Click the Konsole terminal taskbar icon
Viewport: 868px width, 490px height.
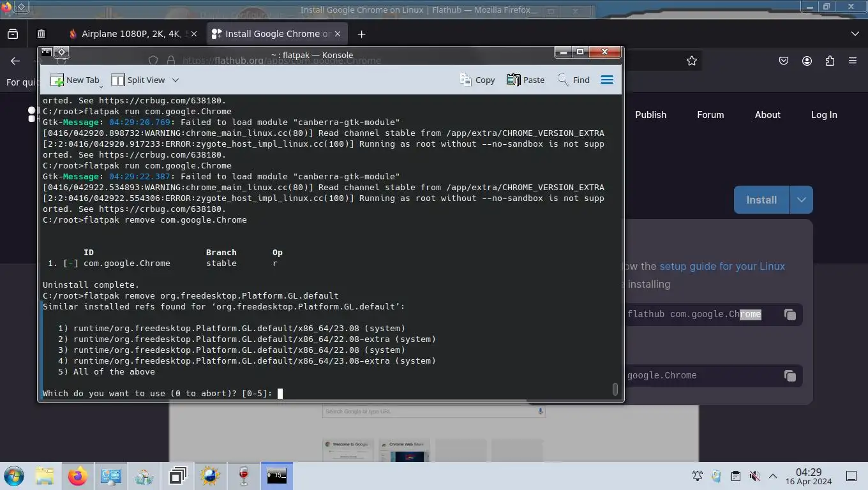(277, 476)
